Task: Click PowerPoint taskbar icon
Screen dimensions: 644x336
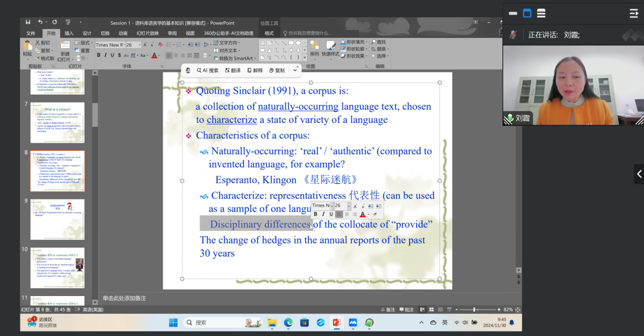Action: point(336,322)
